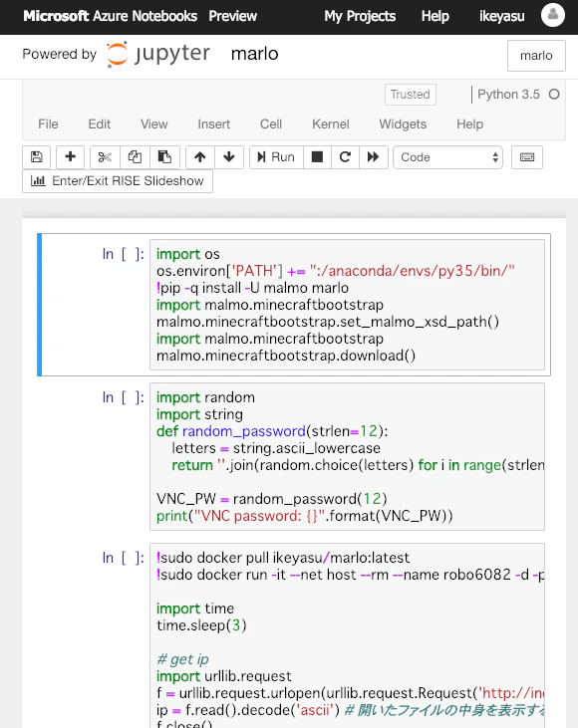Move selected cell down arrow
Screen dimensions: 578x728
point(229,157)
